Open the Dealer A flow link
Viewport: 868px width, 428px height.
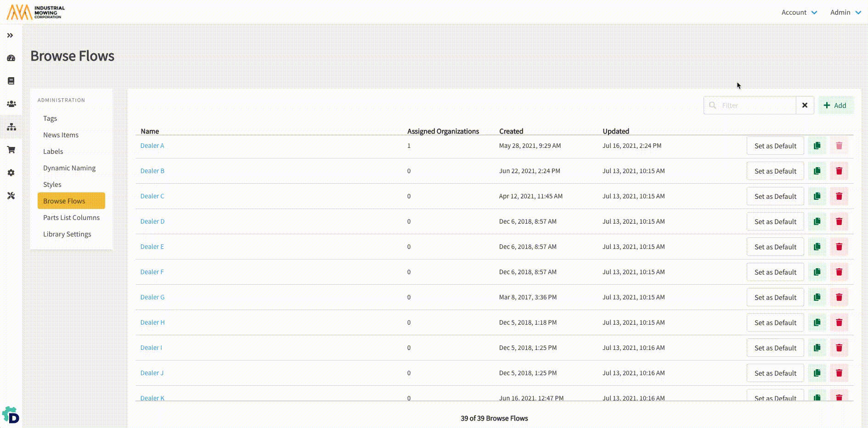[x=152, y=146]
